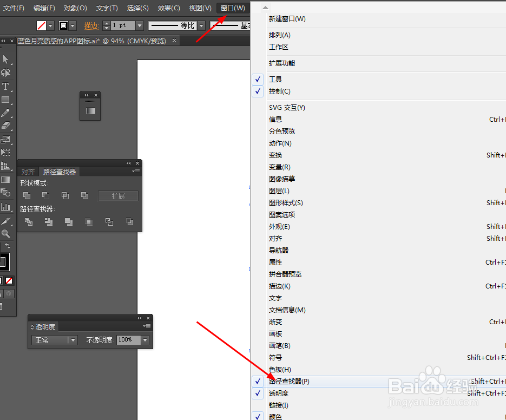Switch to the 对齐 panel tab
This screenshot has width=506, height=420.
[28, 172]
